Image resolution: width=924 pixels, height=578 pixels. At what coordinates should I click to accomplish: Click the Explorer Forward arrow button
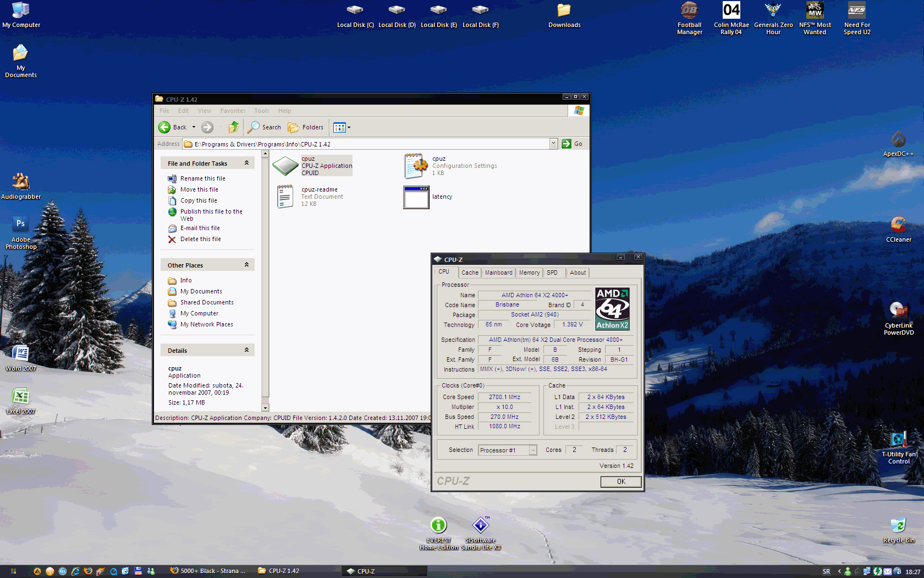pos(207,127)
